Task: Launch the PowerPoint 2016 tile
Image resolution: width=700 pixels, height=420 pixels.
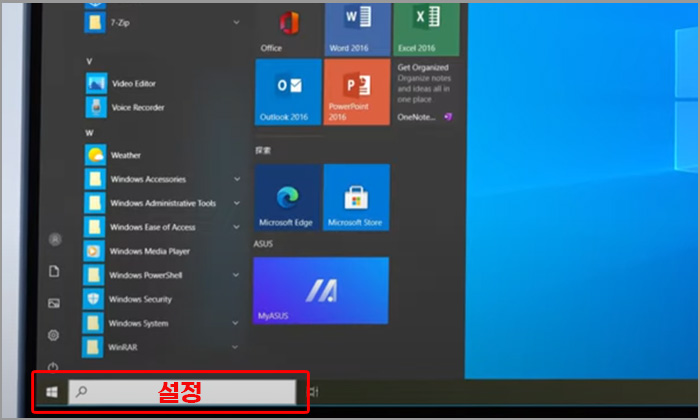Action: click(356, 91)
